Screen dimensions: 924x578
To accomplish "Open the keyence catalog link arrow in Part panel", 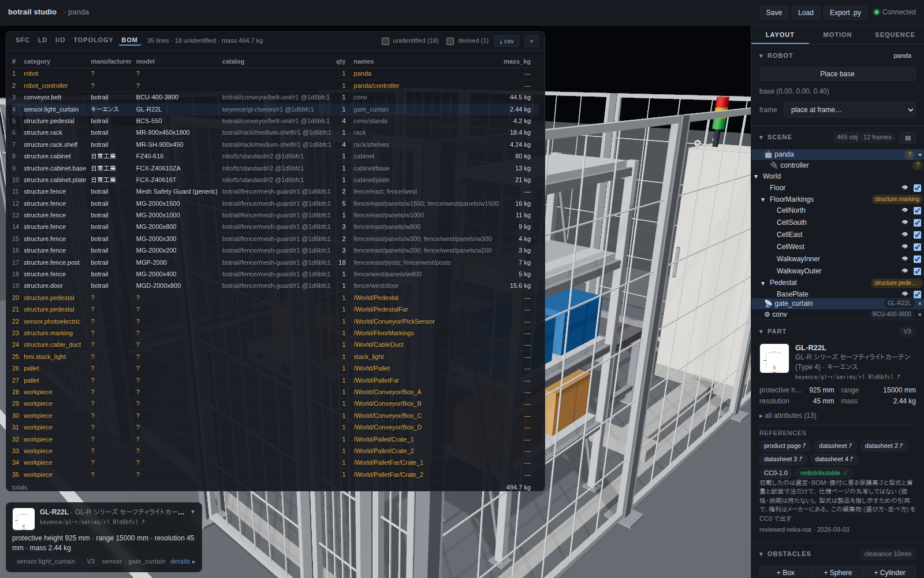I will (899, 377).
